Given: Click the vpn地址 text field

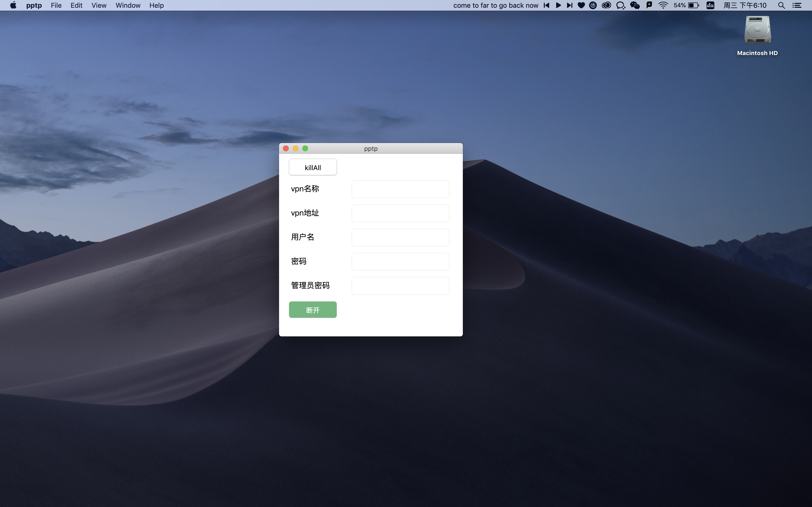Looking at the screenshot, I should 400,213.
